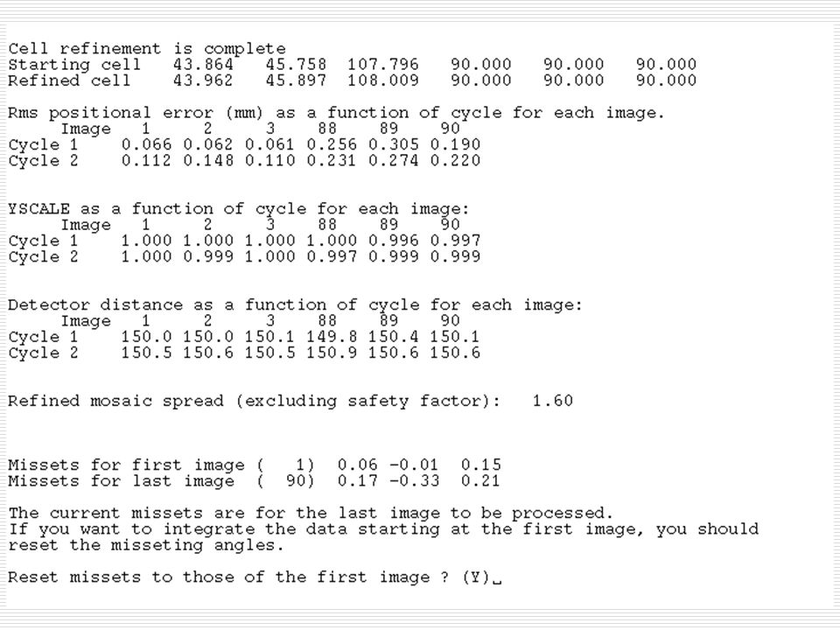The width and height of the screenshot is (840, 630).
Task: Click the refined cell value 43.962
Action: (x=203, y=80)
